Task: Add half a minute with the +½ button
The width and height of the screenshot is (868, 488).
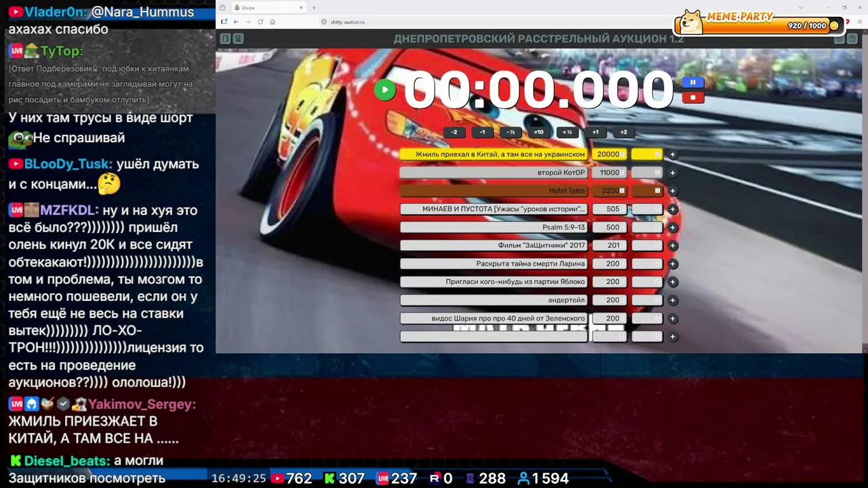Action: [567, 132]
